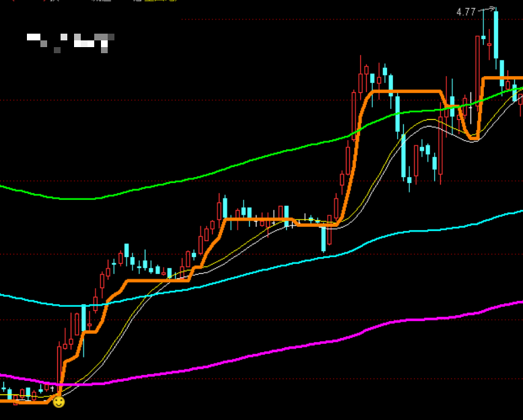
Task: Click the small arrow beside the 4.77 label
Action: tap(489, 9)
